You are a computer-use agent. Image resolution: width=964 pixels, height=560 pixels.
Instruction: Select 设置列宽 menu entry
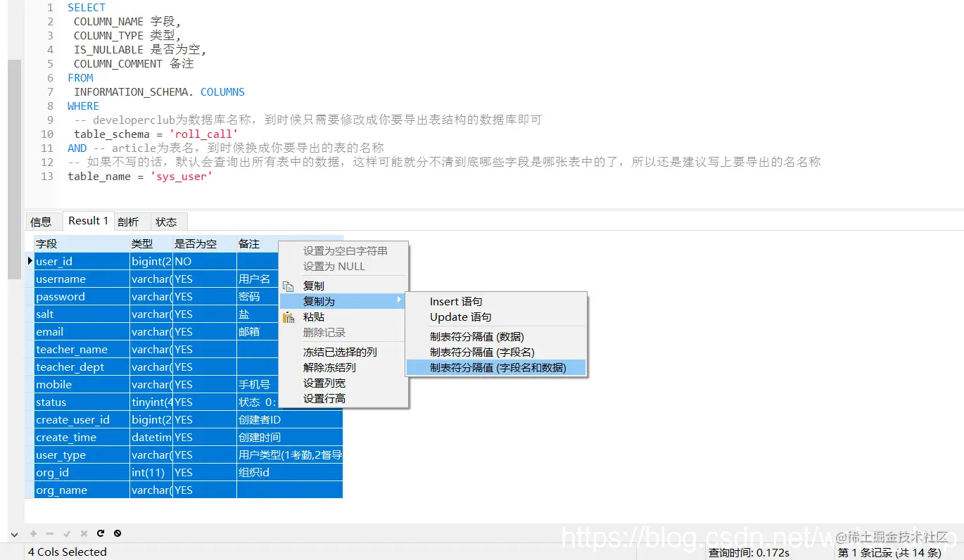[323, 383]
